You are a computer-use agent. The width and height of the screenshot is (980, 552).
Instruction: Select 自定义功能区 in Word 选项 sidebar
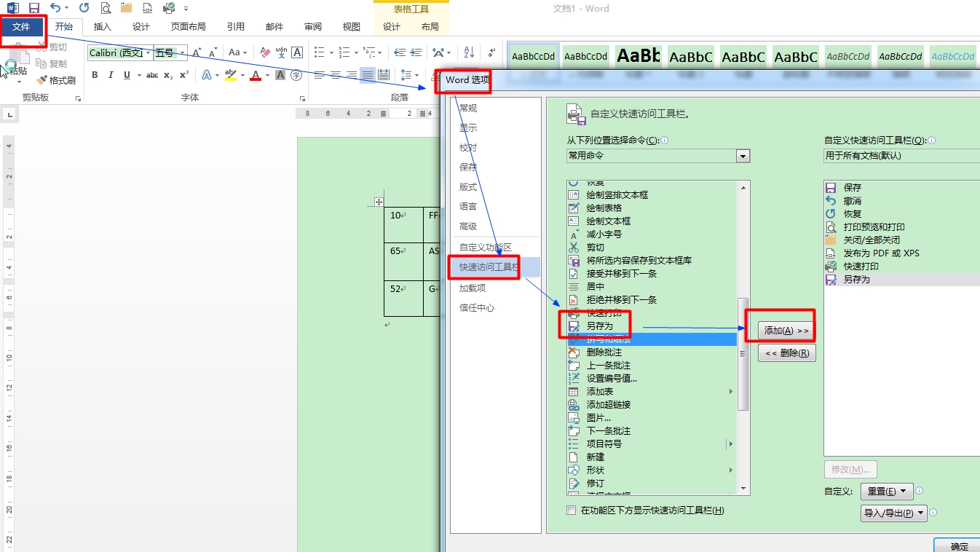[x=486, y=248]
